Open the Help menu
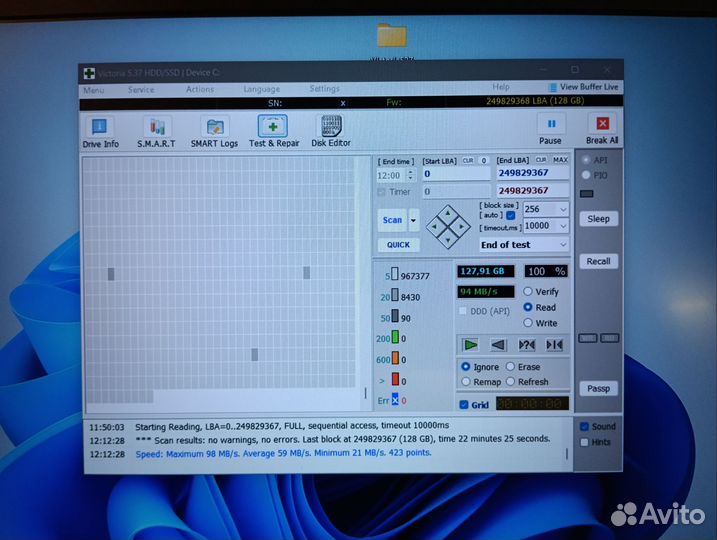The image size is (717, 540). 501,87
